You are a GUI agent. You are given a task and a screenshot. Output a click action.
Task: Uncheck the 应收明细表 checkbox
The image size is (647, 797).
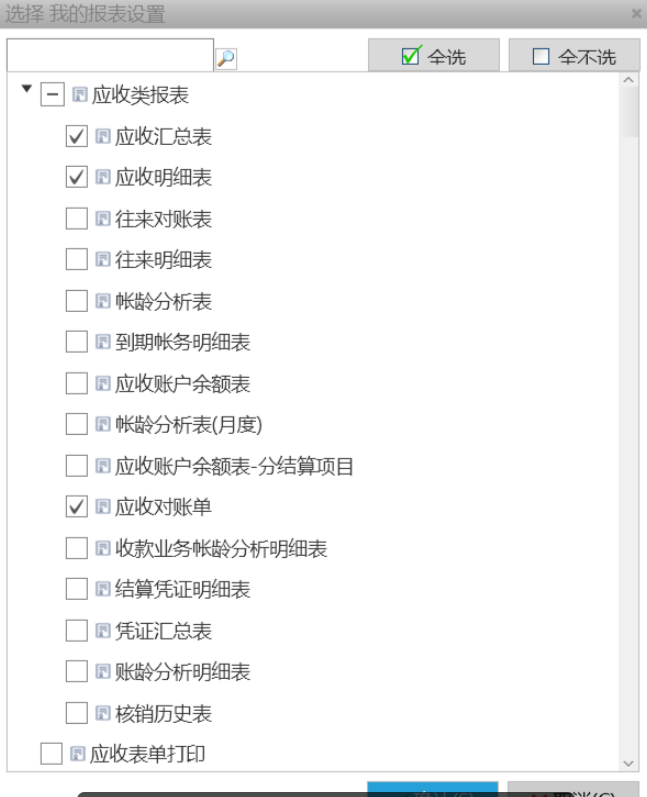(x=76, y=177)
